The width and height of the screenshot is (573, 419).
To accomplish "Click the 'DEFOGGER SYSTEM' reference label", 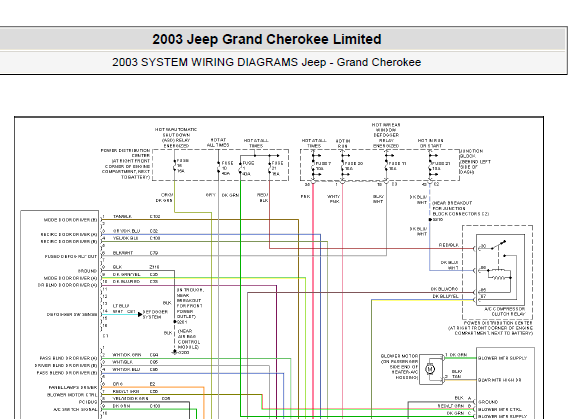I will 156,315.
